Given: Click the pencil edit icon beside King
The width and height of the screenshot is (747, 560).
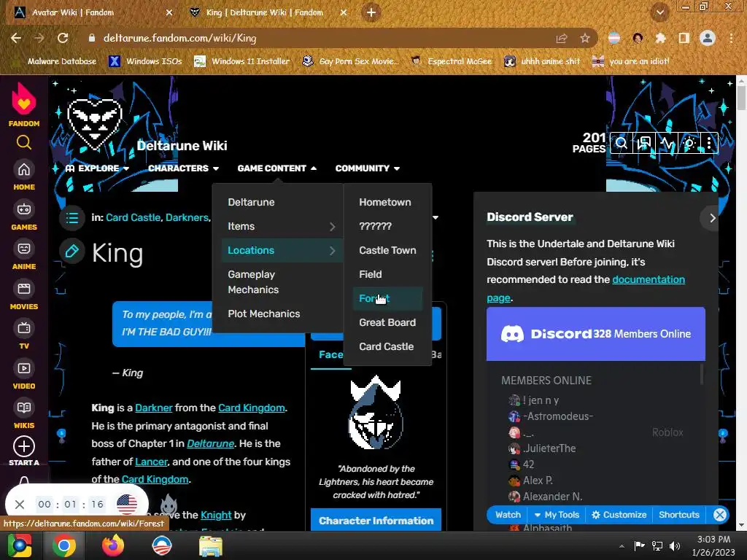Looking at the screenshot, I should coord(72,251).
